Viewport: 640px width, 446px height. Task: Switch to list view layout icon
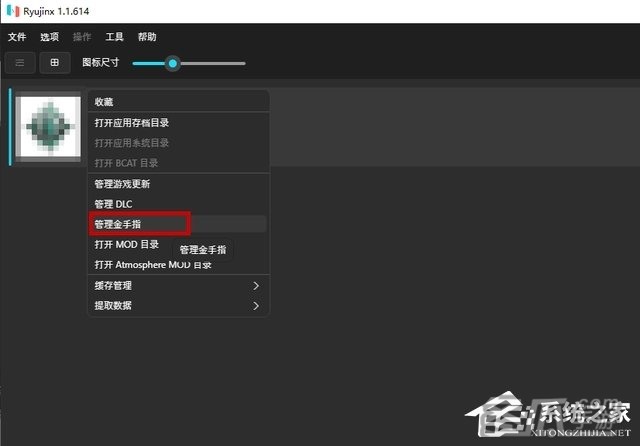pos(20,63)
